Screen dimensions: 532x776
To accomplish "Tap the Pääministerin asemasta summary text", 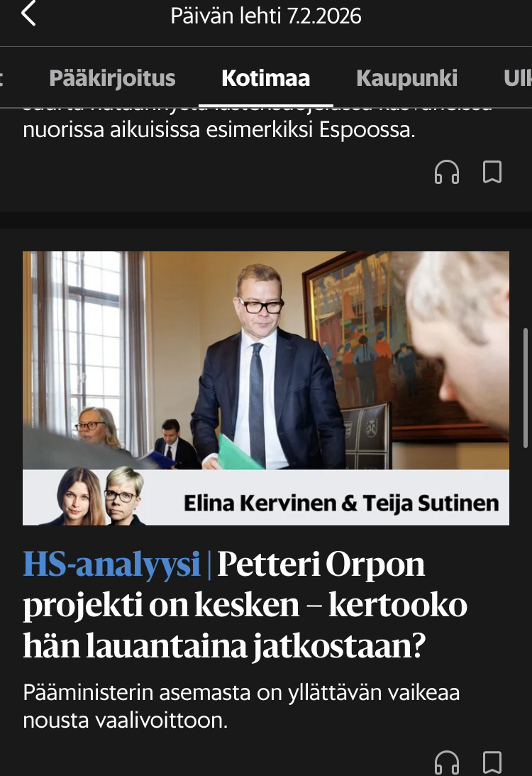I will tap(241, 706).
